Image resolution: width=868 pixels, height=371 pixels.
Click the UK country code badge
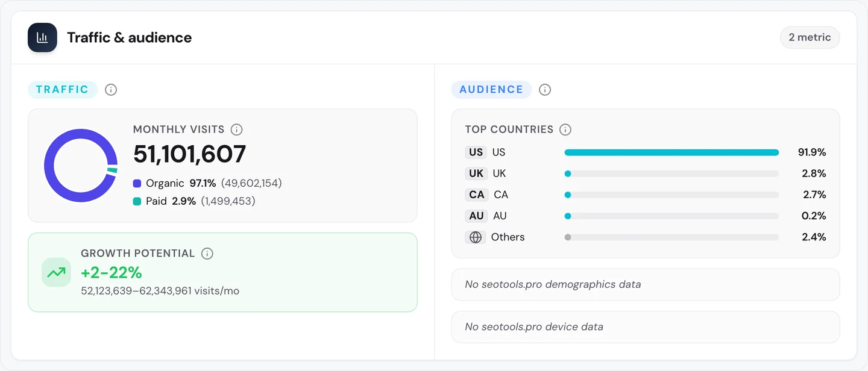(x=476, y=173)
